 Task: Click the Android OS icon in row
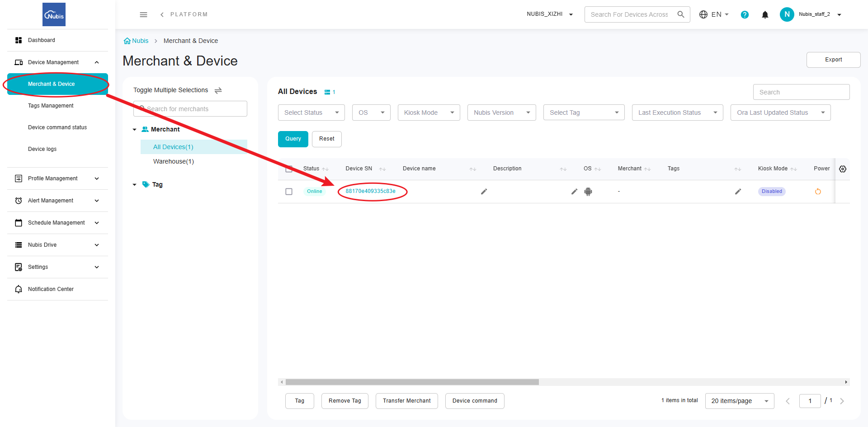click(588, 192)
